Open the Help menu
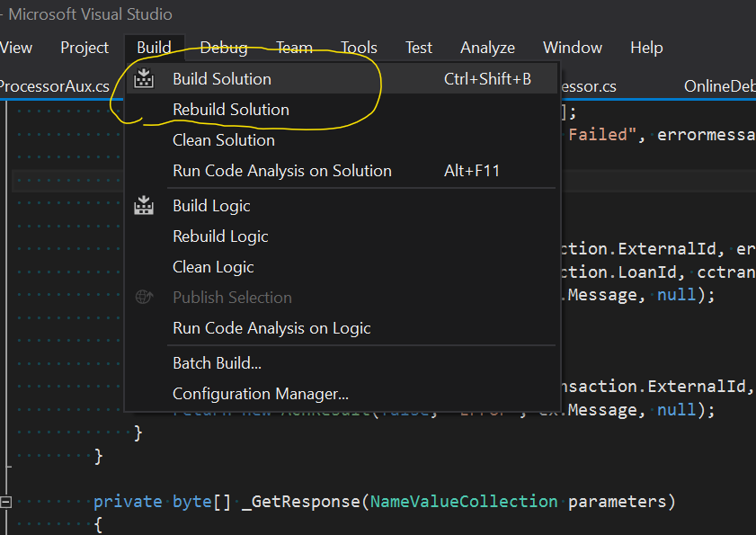This screenshot has height=535, width=756. pos(646,48)
